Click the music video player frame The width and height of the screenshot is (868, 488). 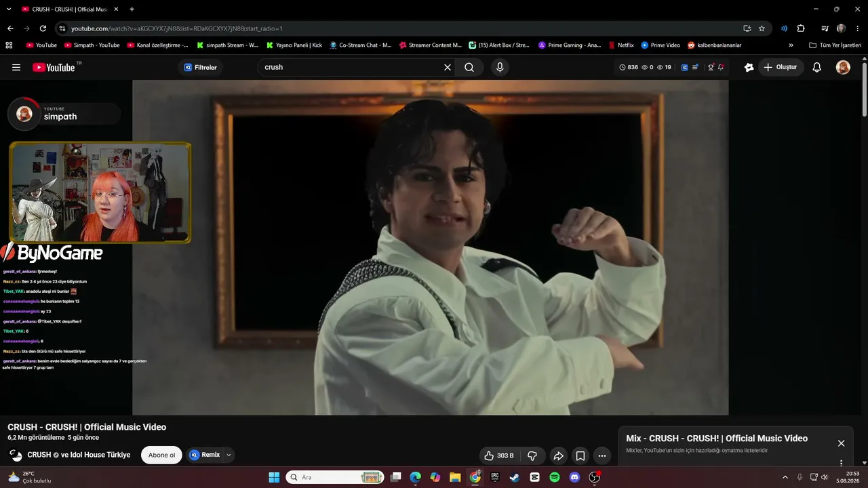[x=431, y=247]
